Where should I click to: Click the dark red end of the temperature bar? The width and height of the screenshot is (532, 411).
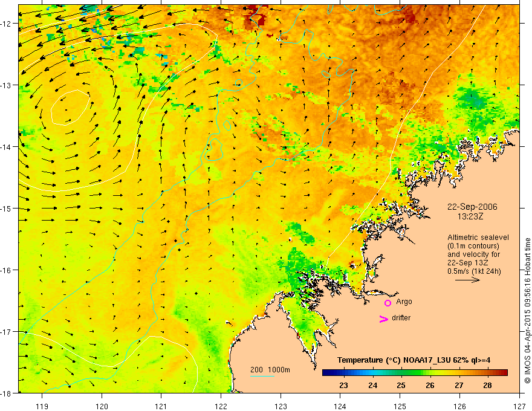click(x=504, y=373)
